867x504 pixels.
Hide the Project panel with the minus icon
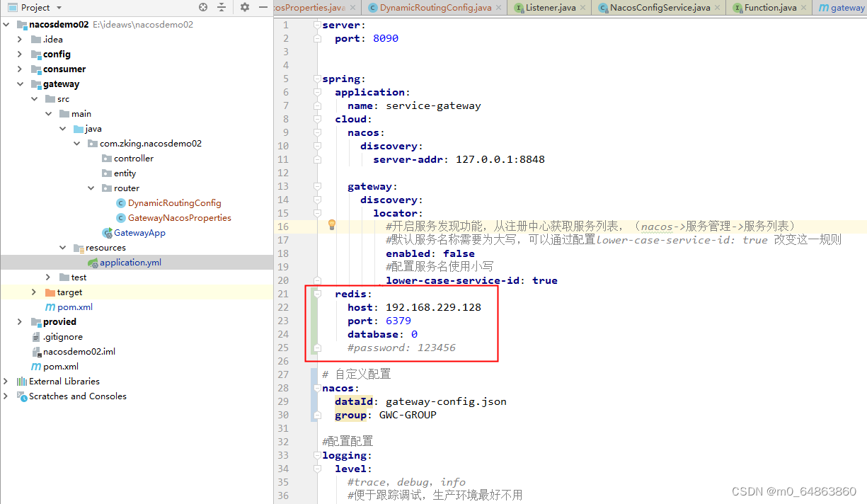[263, 7]
